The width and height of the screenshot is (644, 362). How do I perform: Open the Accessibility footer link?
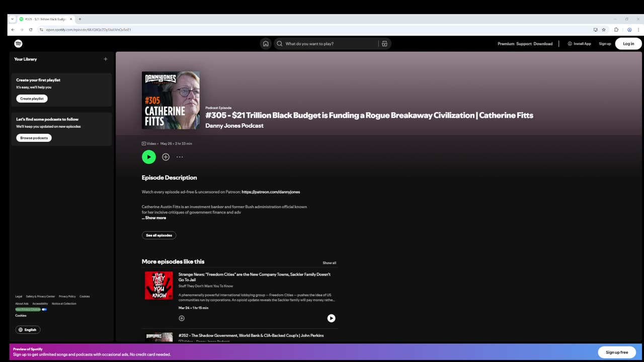[x=40, y=304]
